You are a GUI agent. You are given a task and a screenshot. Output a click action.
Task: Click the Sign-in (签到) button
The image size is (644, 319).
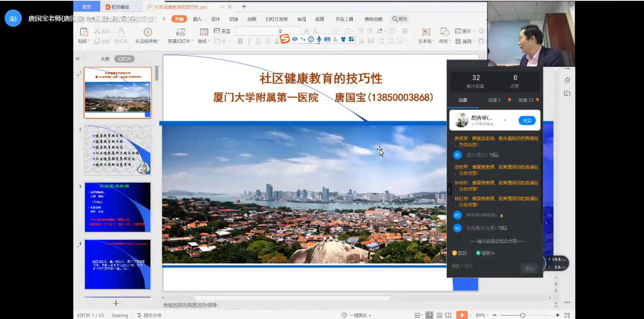click(x=459, y=253)
